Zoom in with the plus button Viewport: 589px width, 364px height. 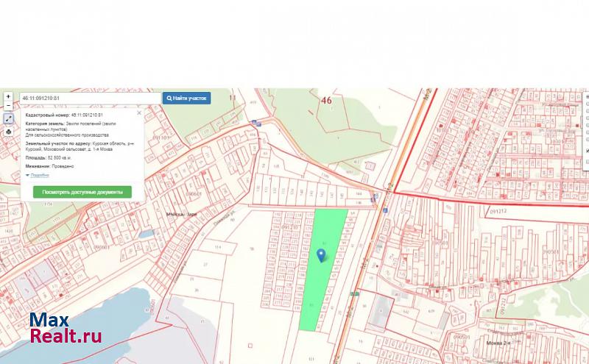pyautogui.click(x=8, y=96)
